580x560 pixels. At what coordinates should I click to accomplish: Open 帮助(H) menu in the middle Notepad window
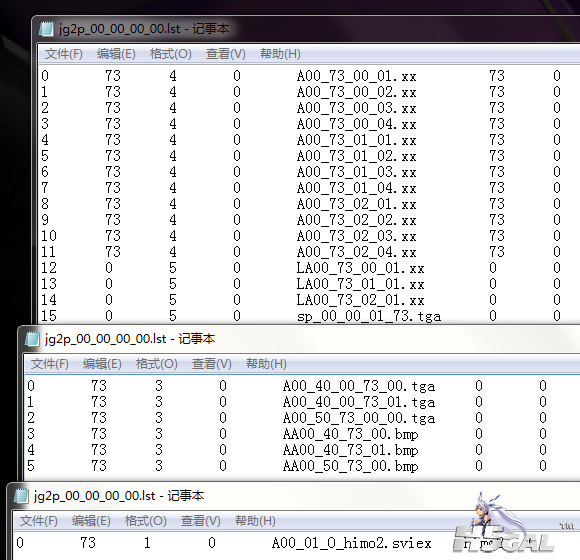(x=266, y=364)
